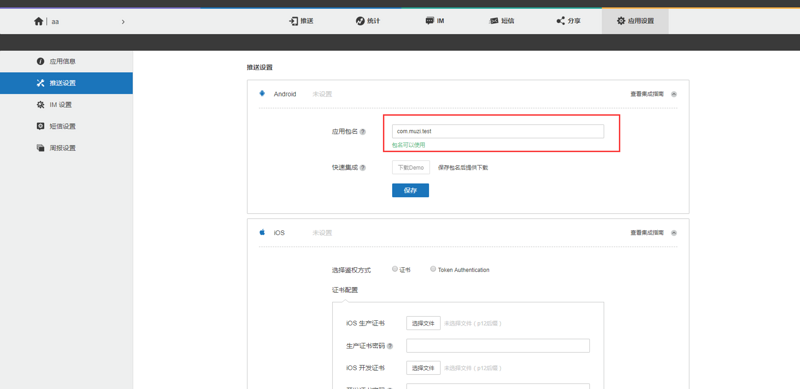Viewport: 800px width, 389px height.
Task: Click the push arrow icon beside 推送
Action: [x=293, y=21]
